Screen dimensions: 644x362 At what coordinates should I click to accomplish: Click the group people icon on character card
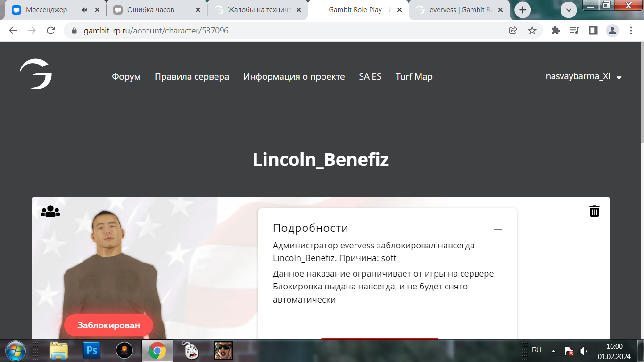50,212
